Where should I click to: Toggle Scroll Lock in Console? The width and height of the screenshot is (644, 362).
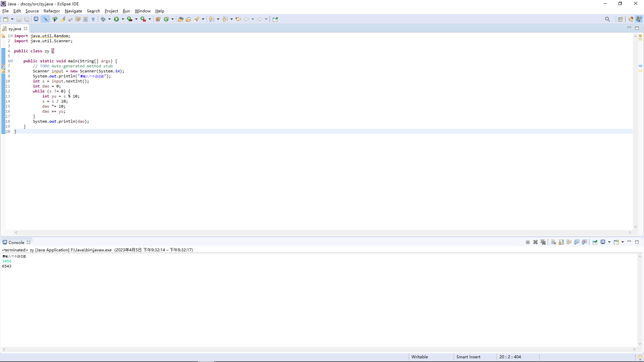click(x=561, y=242)
